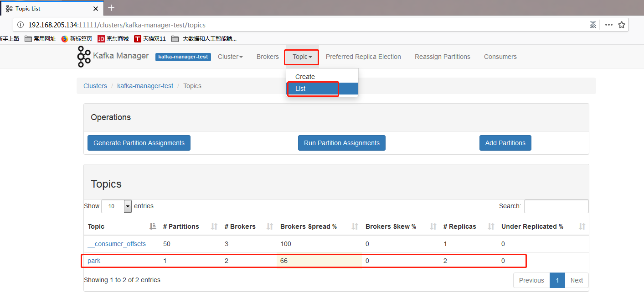
Task: Expand the Topic dropdown in the navbar
Action: pyautogui.click(x=301, y=57)
